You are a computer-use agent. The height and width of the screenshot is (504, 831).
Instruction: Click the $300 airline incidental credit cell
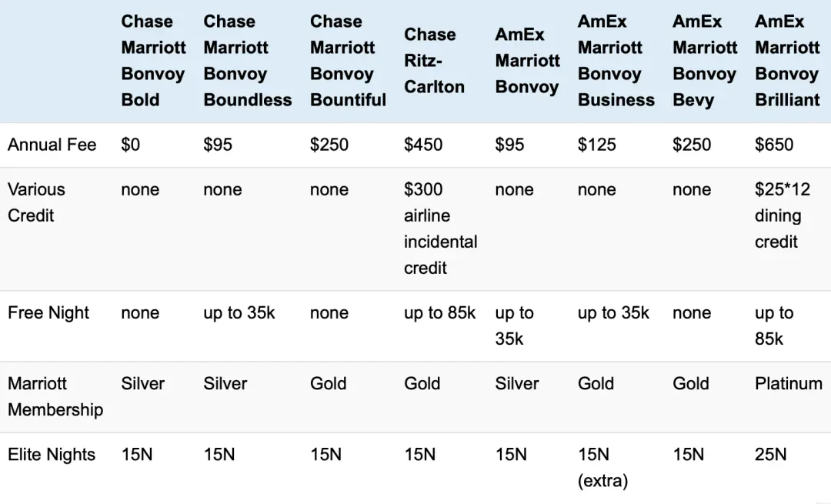(x=440, y=229)
